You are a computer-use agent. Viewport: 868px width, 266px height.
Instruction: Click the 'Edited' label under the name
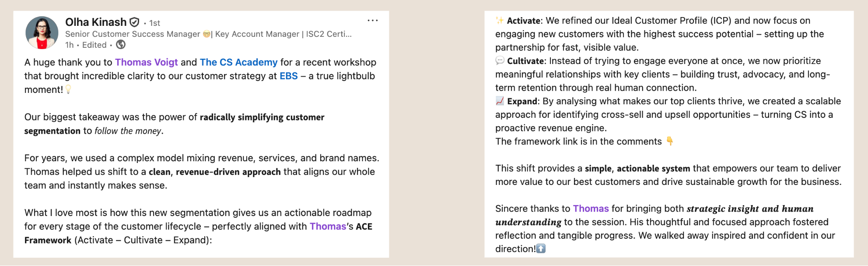[94, 45]
